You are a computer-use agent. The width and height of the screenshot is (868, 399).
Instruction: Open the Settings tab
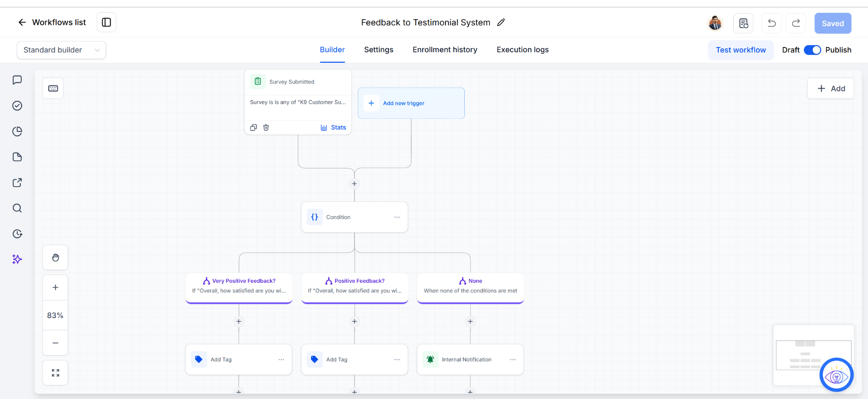pos(379,50)
